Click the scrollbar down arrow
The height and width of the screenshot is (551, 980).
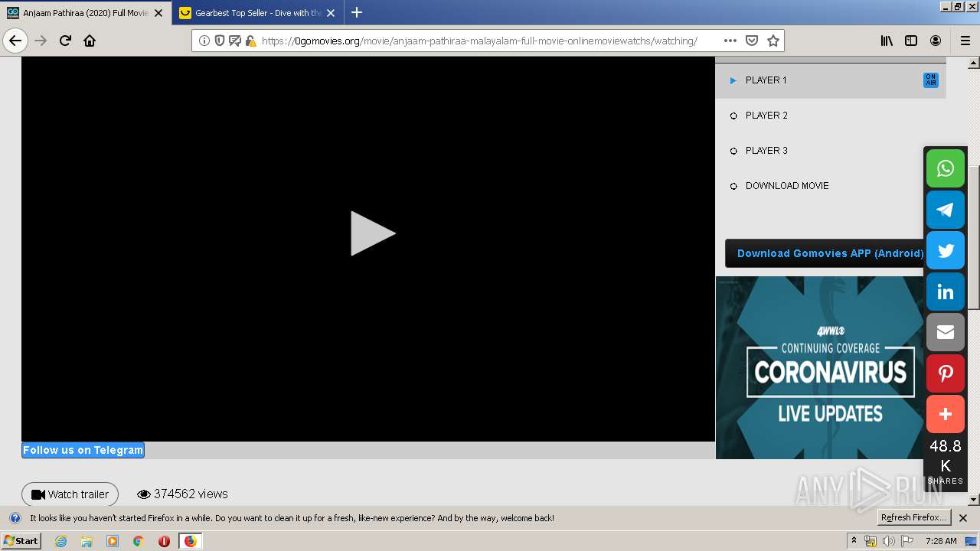click(x=974, y=500)
